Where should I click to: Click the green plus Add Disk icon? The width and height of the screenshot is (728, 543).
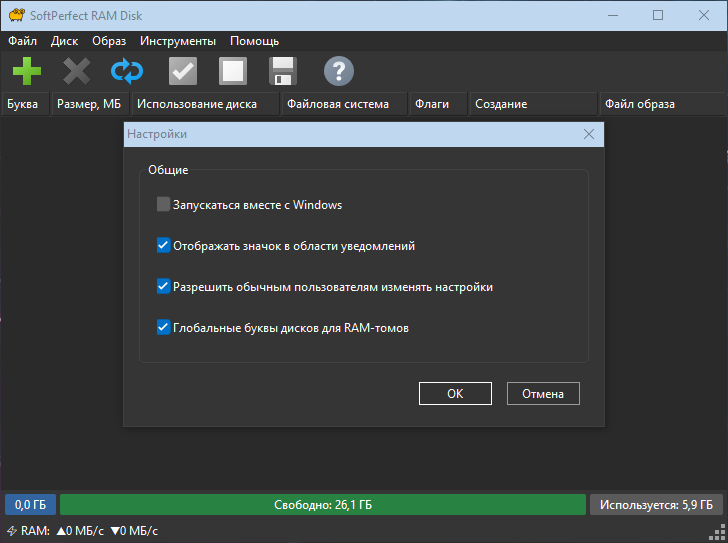tap(27, 71)
